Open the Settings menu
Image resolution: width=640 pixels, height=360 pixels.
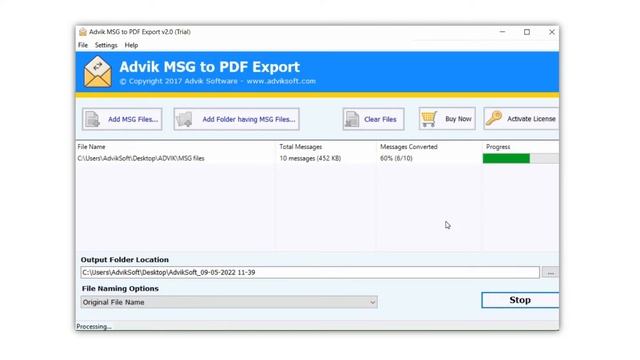tap(106, 45)
